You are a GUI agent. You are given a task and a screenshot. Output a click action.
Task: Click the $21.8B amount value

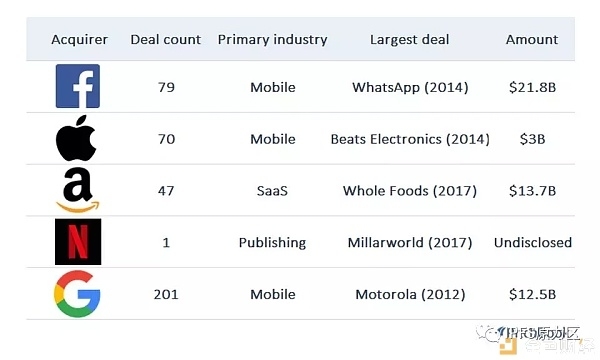pyautogui.click(x=532, y=88)
